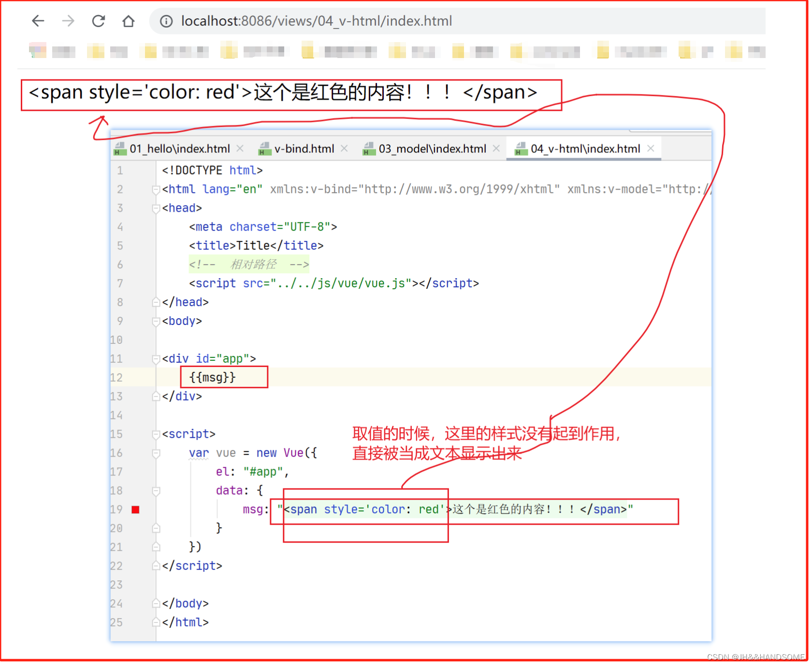The width and height of the screenshot is (812, 665).
Task: Switch to 03_model\index.html tab
Action: click(432, 149)
